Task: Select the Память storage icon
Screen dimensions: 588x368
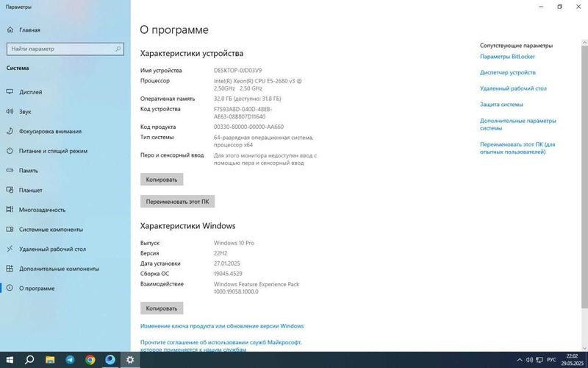Action: click(x=10, y=171)
